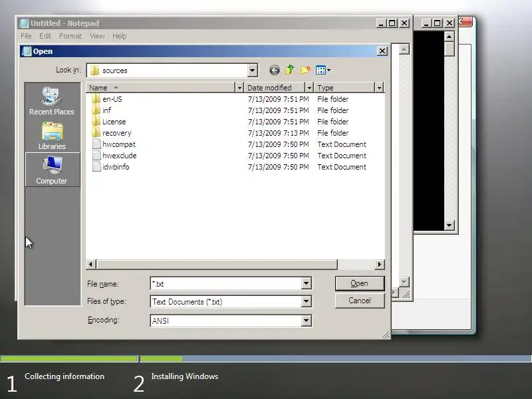Select the hwcompat text file icon
Image resolution: width=532 pixels, height=399 pixels.
pos(96,144)
